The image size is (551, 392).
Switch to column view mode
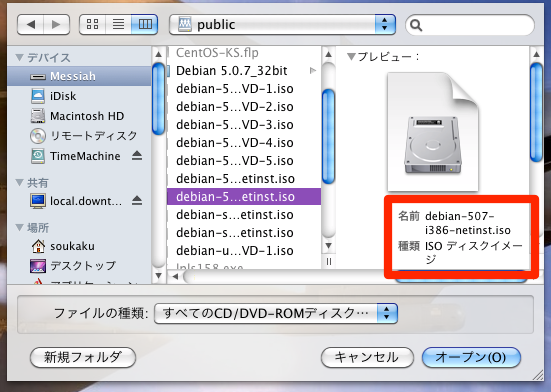click(144, 25)
